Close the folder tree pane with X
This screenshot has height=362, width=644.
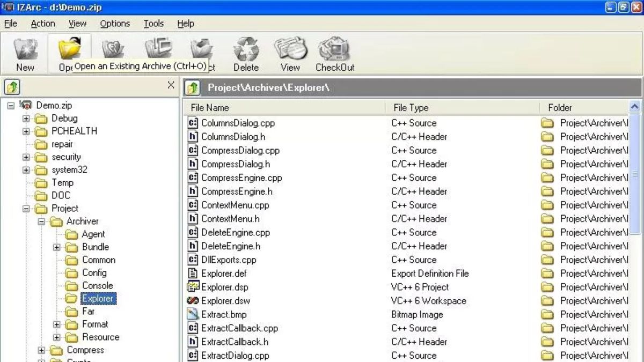click(x=171, y=85)
